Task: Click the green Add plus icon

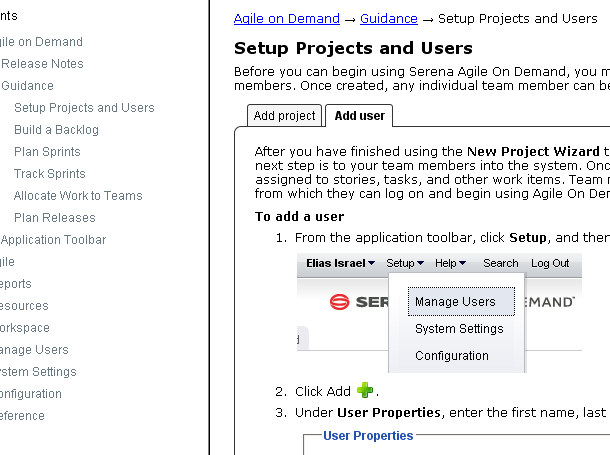Action: pos(365,390)
